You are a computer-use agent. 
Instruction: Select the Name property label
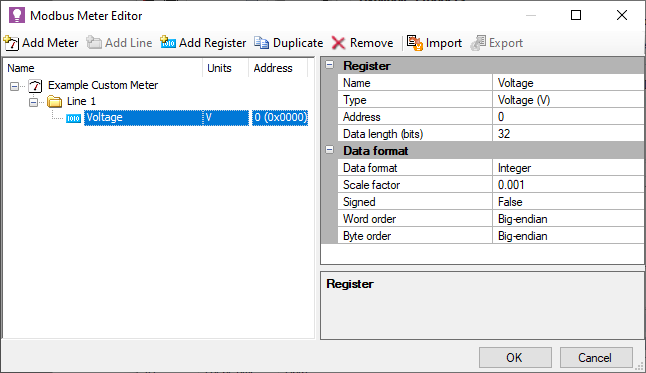(x=415, y=83)
